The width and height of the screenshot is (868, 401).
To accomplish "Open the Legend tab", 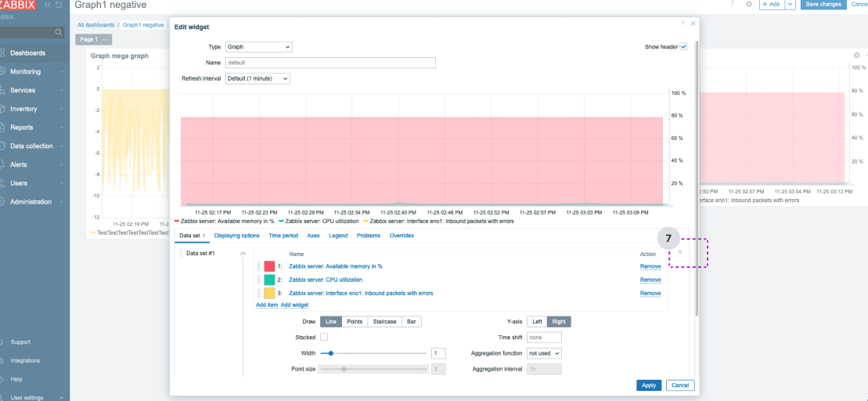I will pyautogui.click(x=338, y=236).
